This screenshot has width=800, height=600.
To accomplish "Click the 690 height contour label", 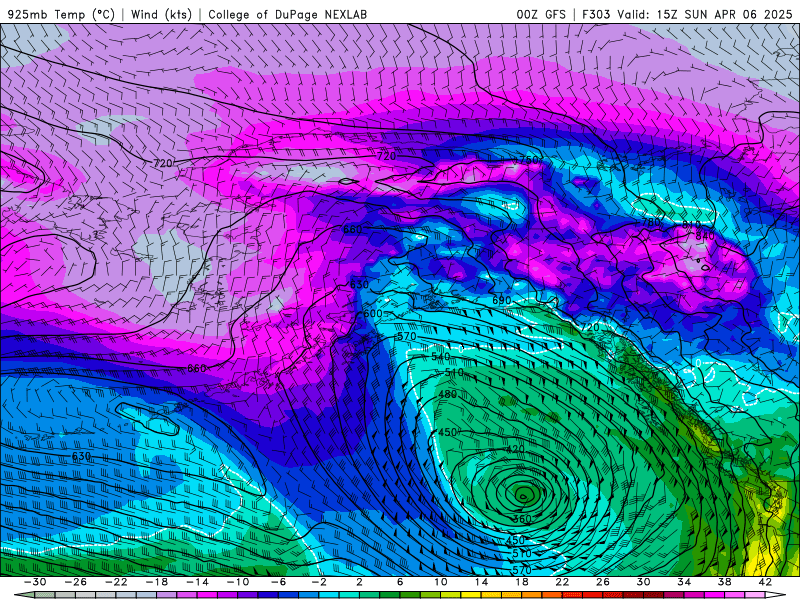I will (x=502, y=301).
